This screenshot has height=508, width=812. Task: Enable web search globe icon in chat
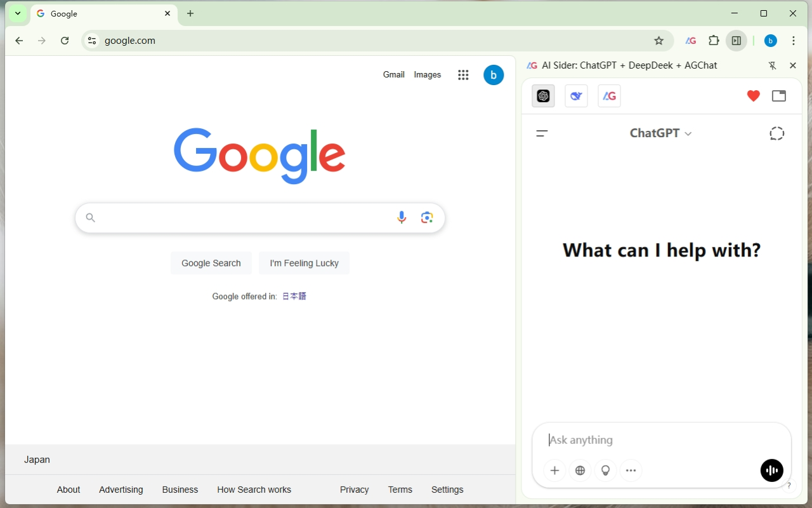(x=580, y=471)
